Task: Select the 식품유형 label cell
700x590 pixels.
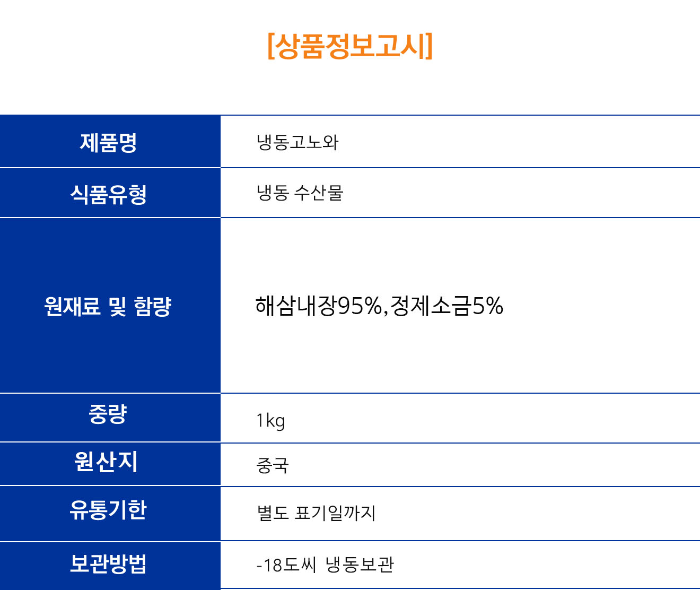Action: point(110,193)
